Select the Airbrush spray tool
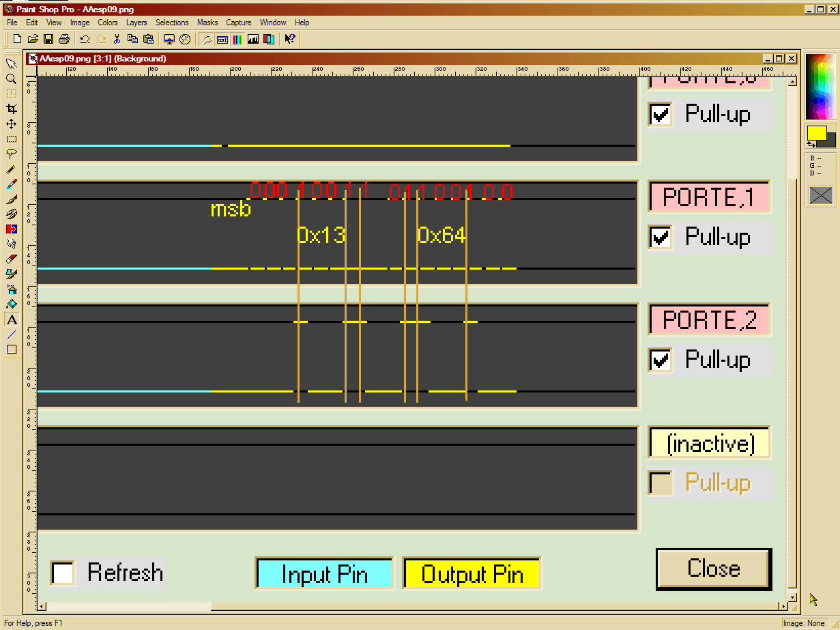 coord(12,289)
